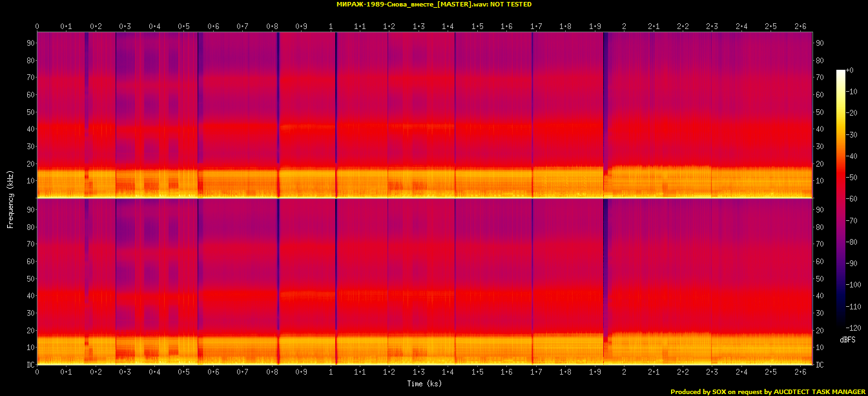The width and height of the screenshot is (868, 396).
Task: Select the 0.5 tick on the top time axis
Action: coord(184,26)
